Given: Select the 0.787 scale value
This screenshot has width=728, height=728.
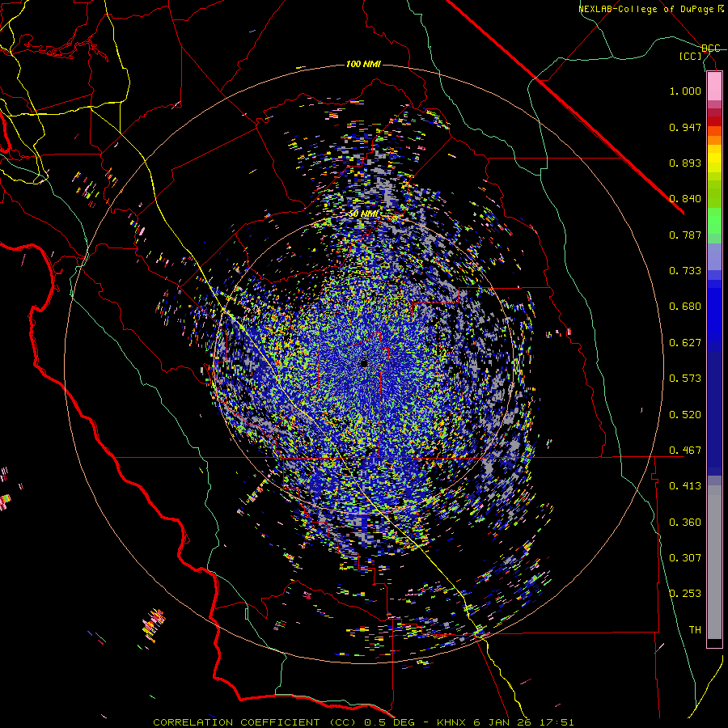Looking at the screenshot, I should pyautogui.click(x=685, y=235).
